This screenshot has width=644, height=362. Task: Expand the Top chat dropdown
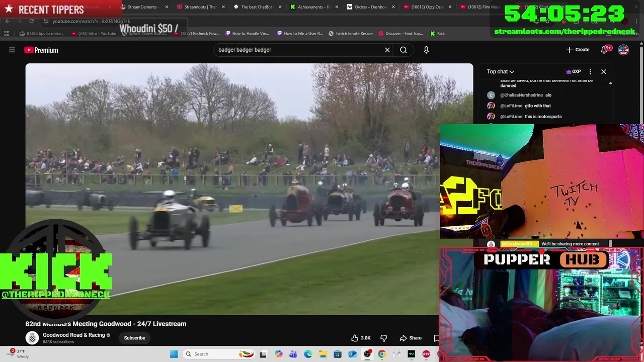click(500, 72)
